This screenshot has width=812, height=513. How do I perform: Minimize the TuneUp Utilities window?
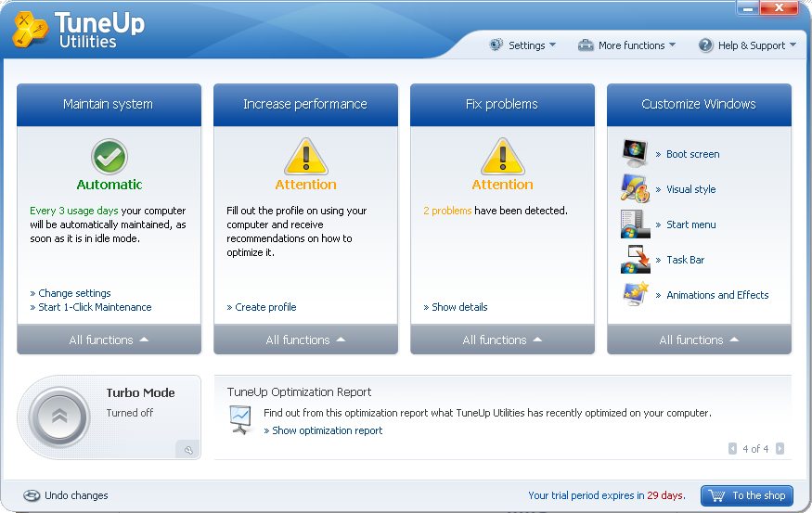click(748, 7)
